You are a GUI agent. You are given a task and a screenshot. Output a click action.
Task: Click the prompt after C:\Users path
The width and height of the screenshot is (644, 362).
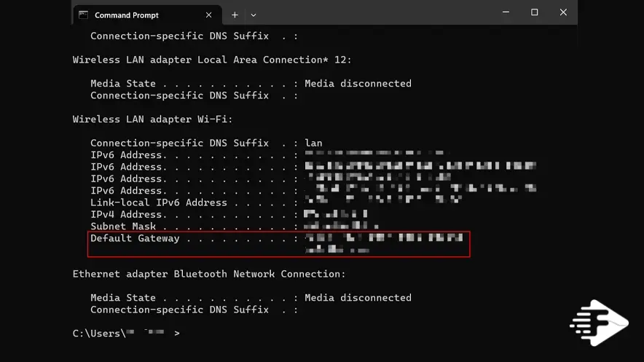coord(176,334)
